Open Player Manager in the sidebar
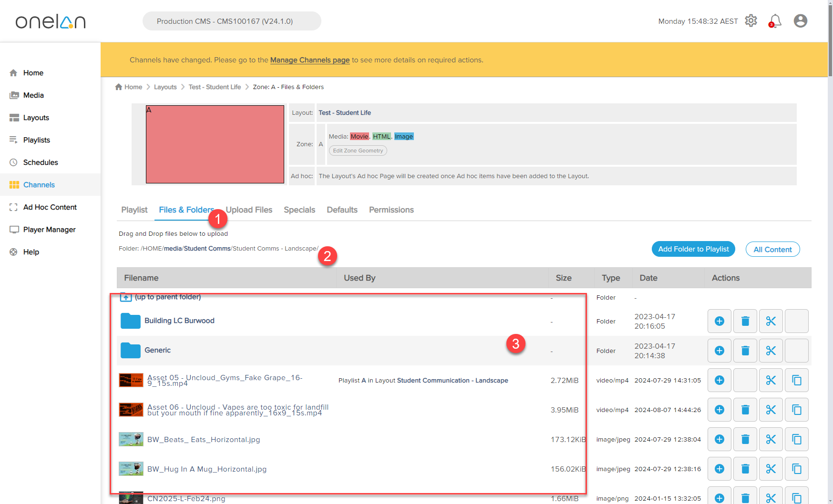Image resolution: width=833 pixels, height=504 pixels. coord(49,230)
